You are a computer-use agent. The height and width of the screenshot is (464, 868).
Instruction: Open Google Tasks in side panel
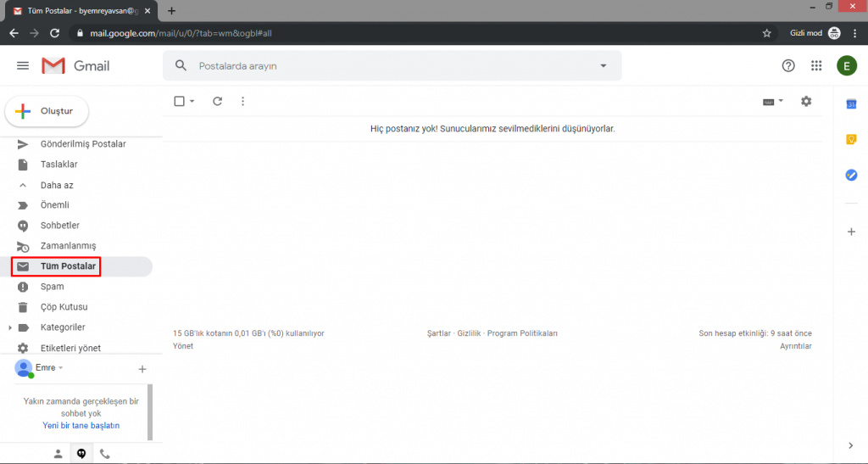point(851,175)
